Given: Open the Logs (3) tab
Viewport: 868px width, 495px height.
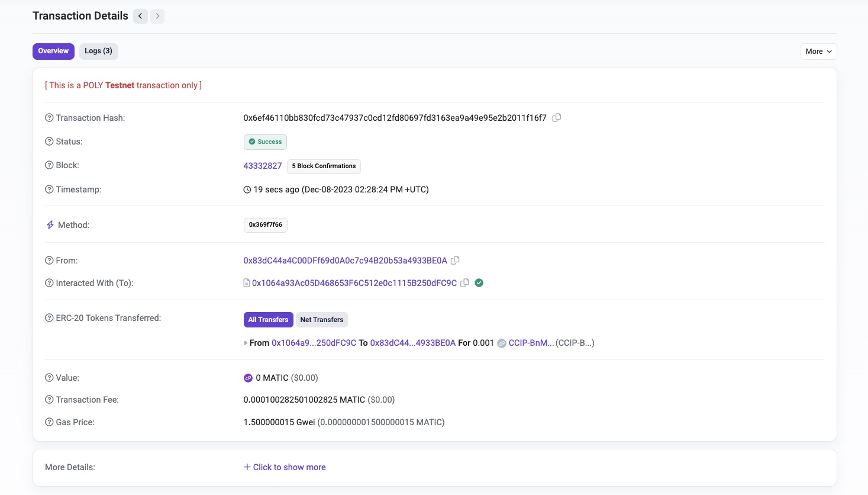Looking at the screenshot, I should (98, 51).
